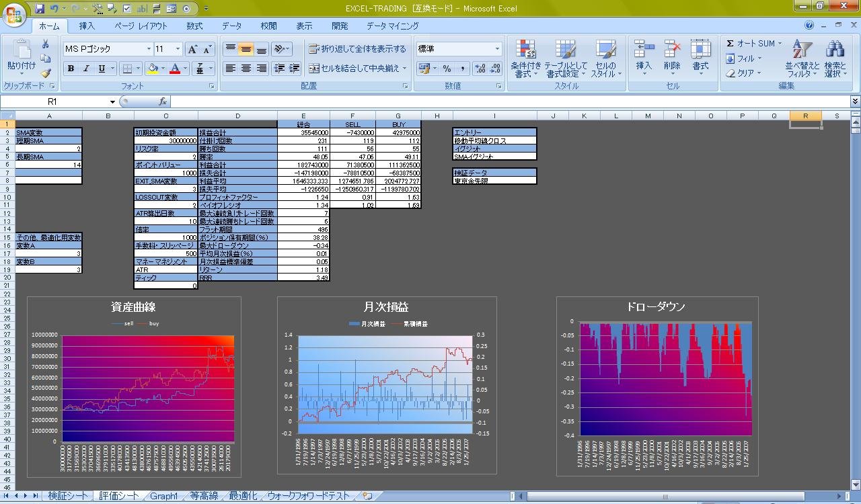
Task: Switch to the 検証シート worksheet tab
Action: [x=67, y=496]
